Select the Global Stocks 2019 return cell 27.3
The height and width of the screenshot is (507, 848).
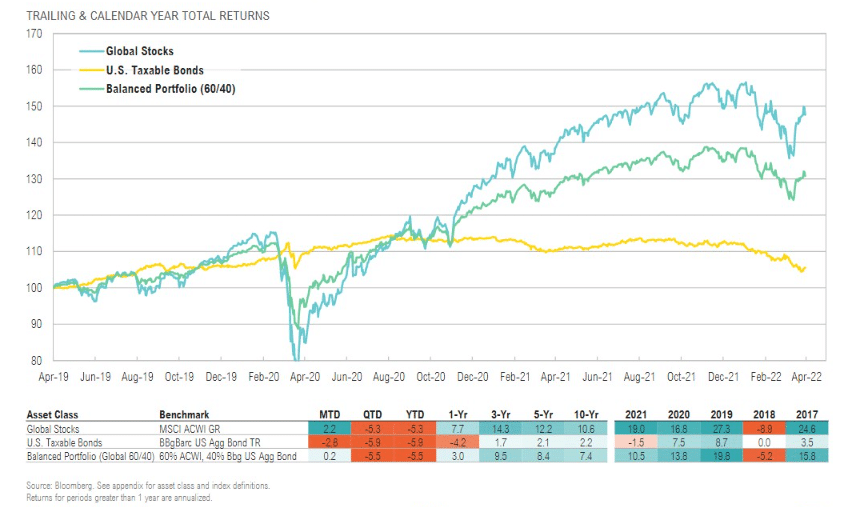(721, 429)
